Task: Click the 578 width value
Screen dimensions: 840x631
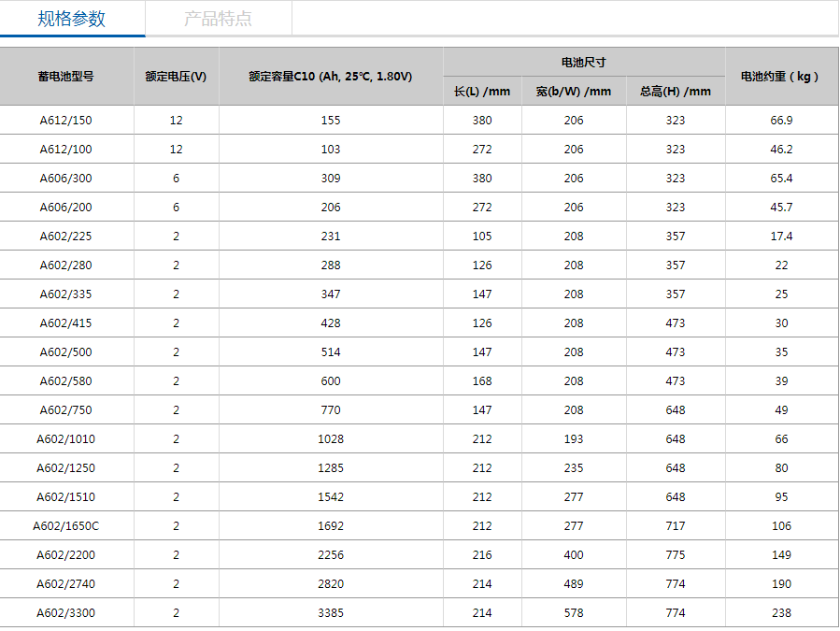Action: (x=574, y=613)
